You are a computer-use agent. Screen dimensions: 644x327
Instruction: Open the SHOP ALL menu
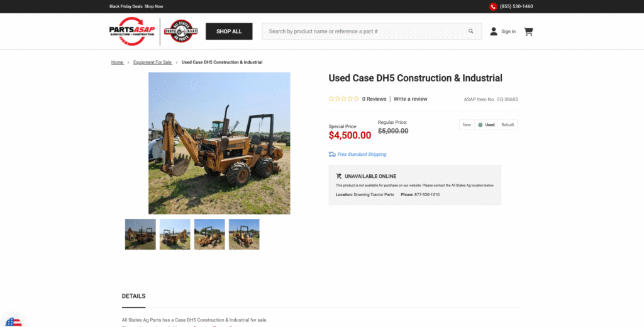click(229, 31)
